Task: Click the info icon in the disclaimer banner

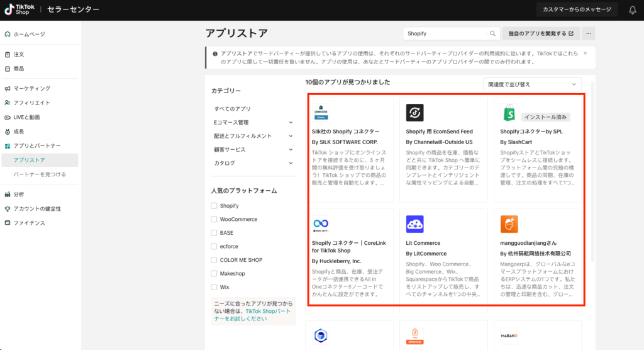Action: (215, 54)
